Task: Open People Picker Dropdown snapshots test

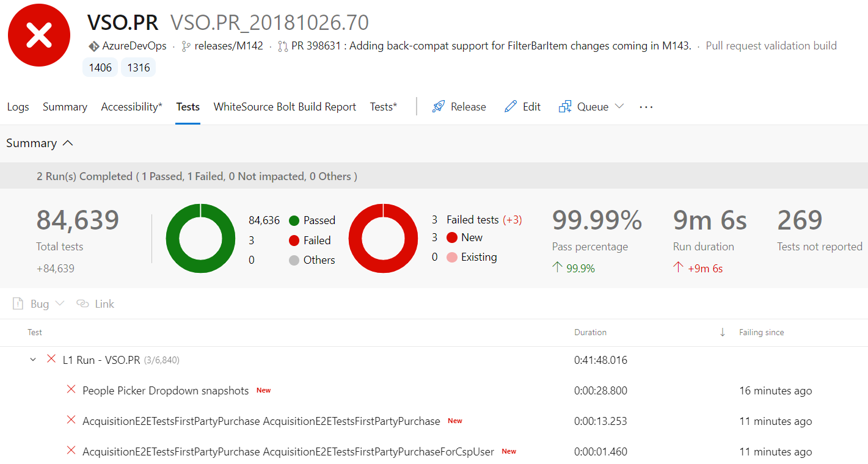Action: point(166,391)
